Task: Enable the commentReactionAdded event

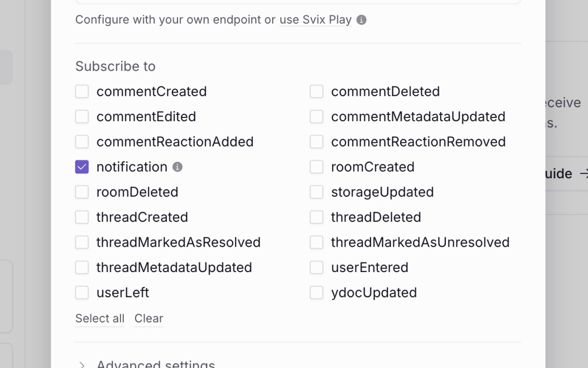Action: (82, 141)
